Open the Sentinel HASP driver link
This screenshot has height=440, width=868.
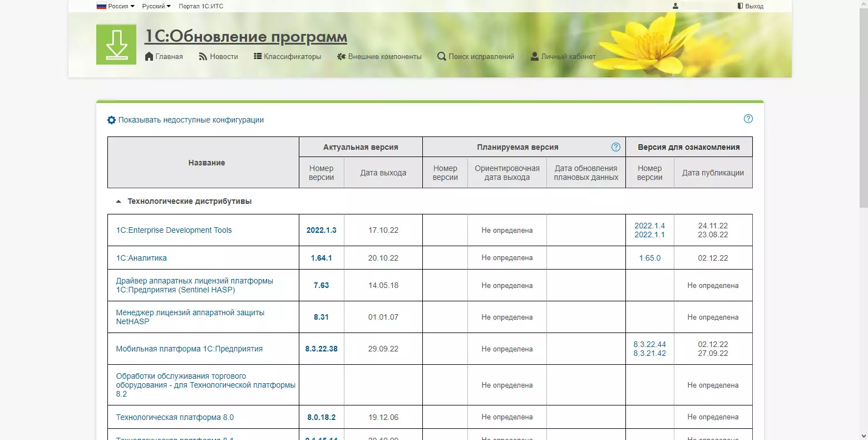point(195,285)
